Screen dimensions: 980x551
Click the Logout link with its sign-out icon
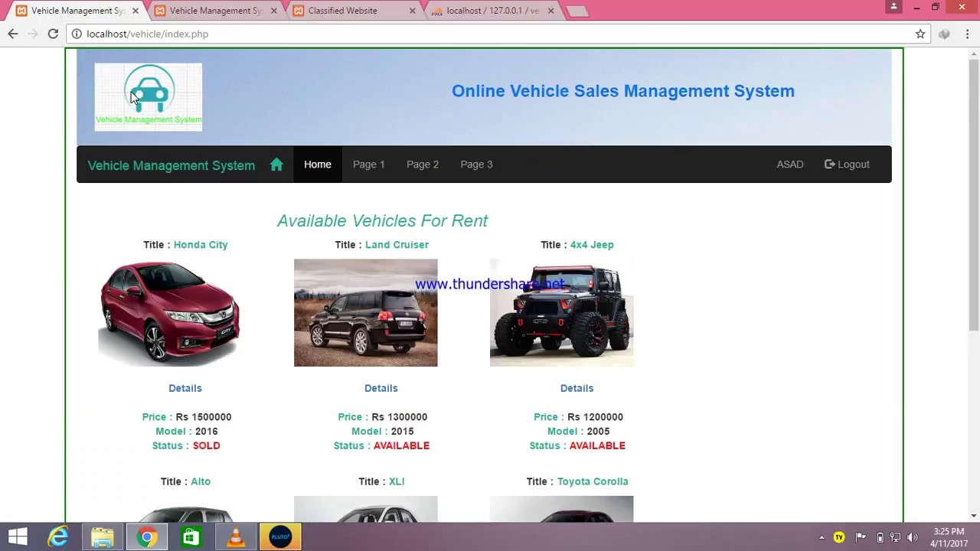847,165
